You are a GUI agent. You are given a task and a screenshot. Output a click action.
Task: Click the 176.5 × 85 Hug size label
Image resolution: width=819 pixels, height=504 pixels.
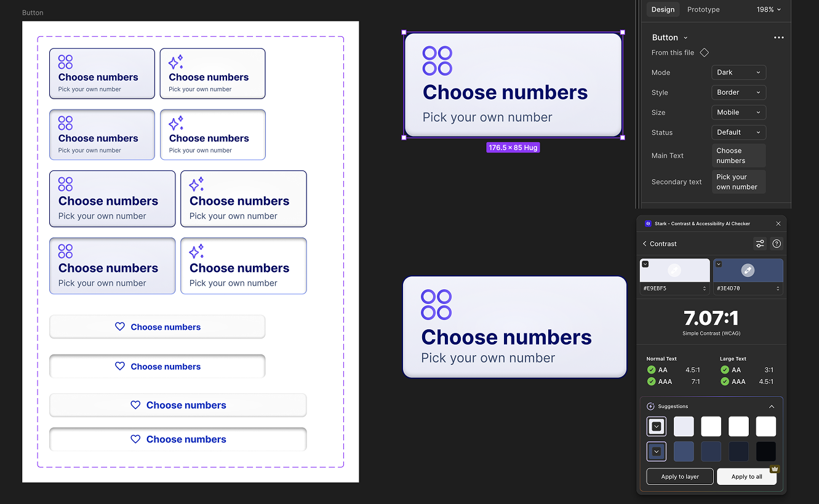click(513, 148)
